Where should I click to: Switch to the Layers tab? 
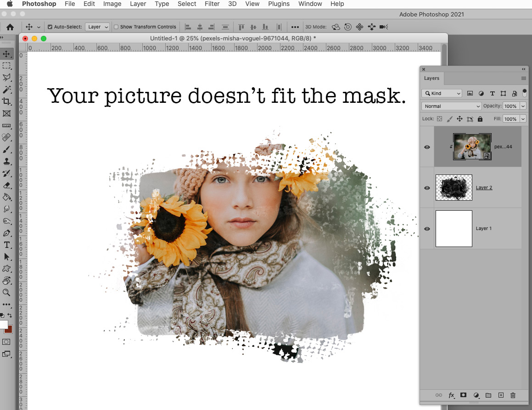point(431,79)
